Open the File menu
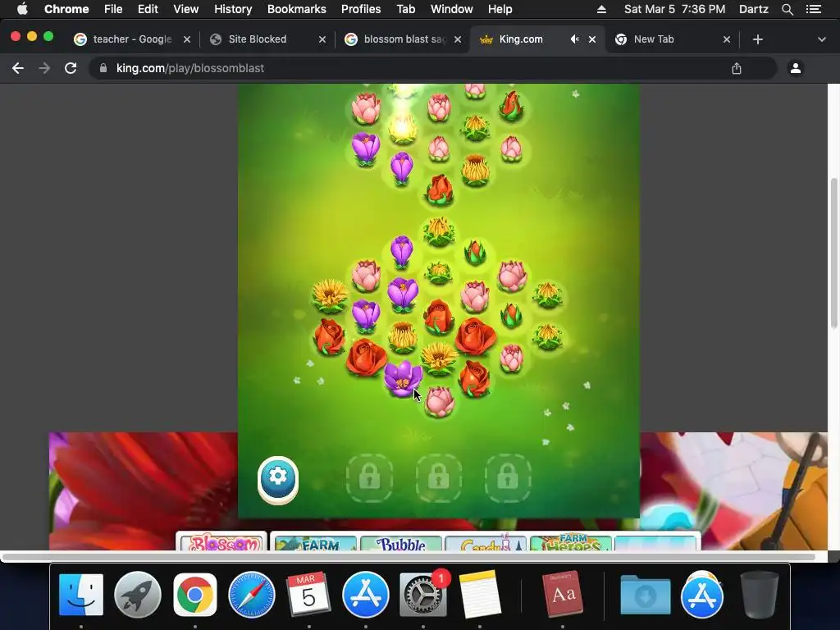Screen dimensions: 840x630 (x=113, y=9)
